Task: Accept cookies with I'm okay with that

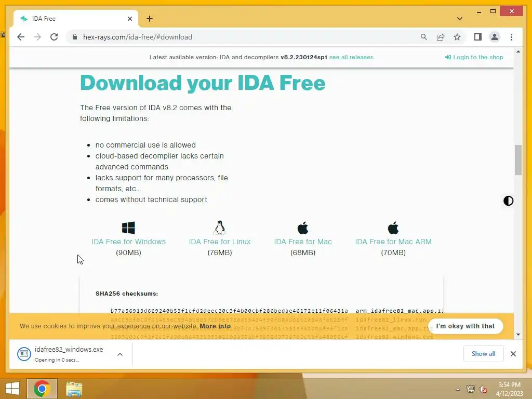Action: 465,326
